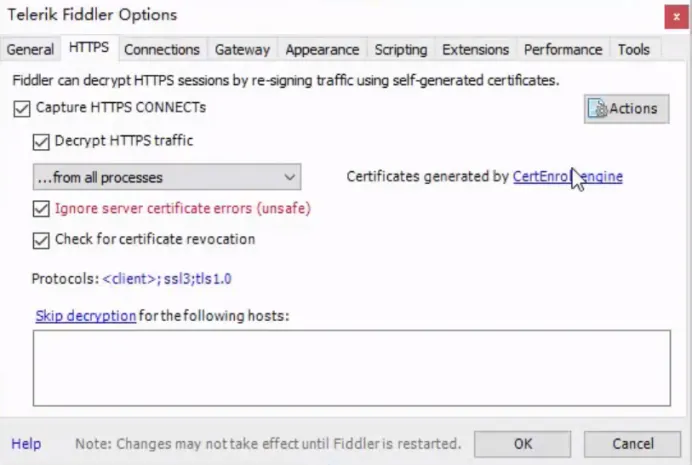
Task: Switch to the General tab
Action: 30,49
